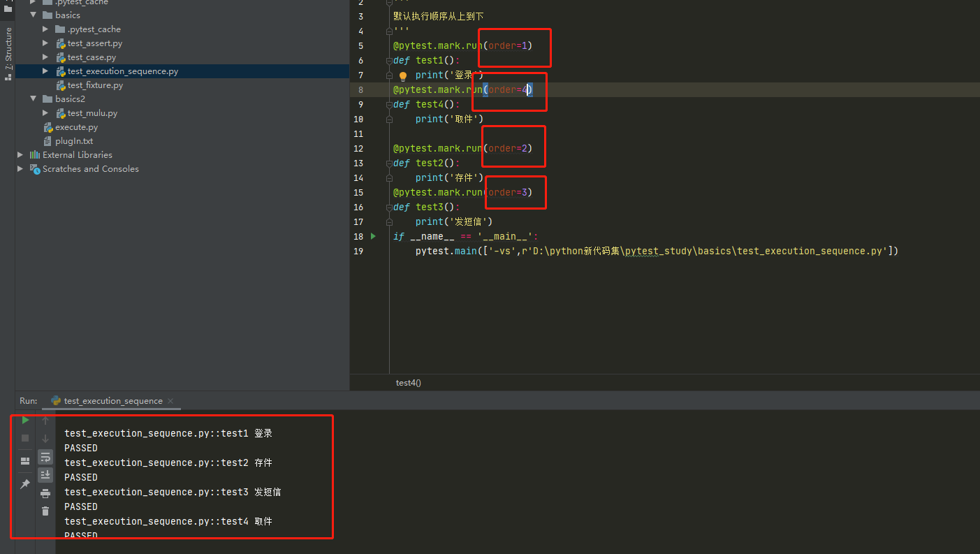
Task: Expand .pytest_cache inside basics folder
Action: (45, 29)
